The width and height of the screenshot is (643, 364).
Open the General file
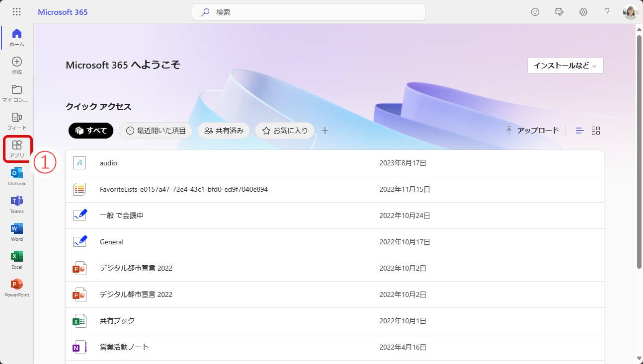[x=112, y=242]
